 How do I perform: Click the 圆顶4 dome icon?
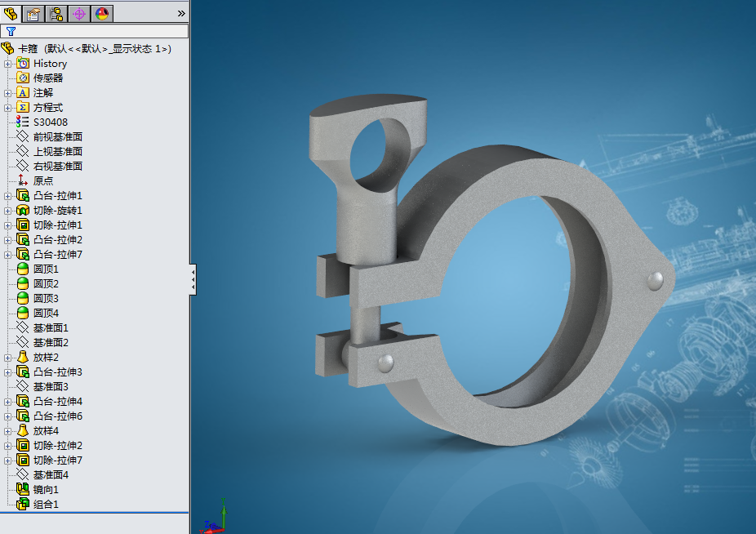[23, 313]
